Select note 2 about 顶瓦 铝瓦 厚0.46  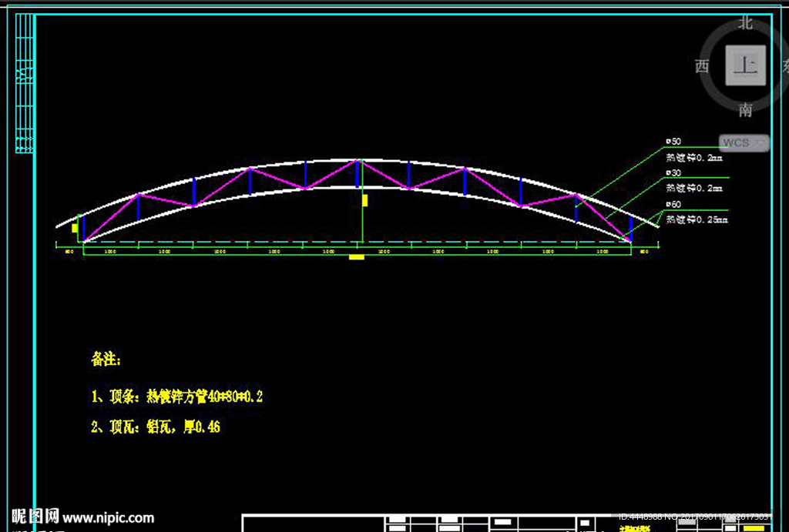156,427
